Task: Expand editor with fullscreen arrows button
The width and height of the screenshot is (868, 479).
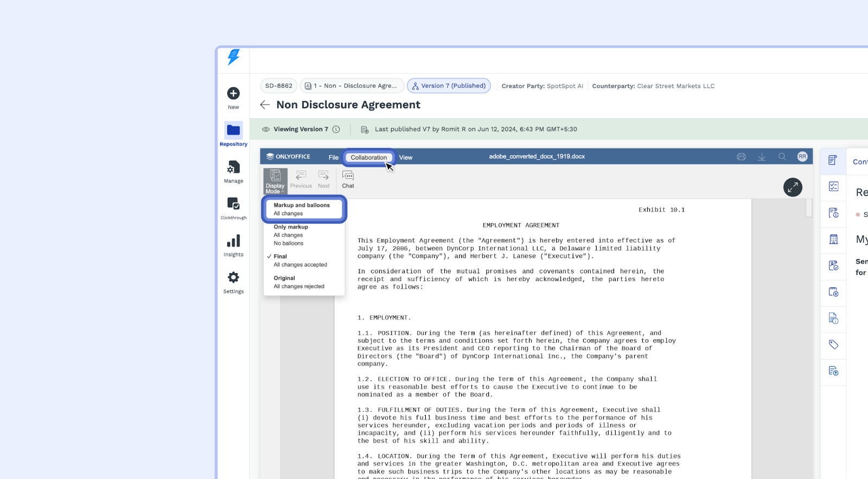Action: (x=793, y=187)
